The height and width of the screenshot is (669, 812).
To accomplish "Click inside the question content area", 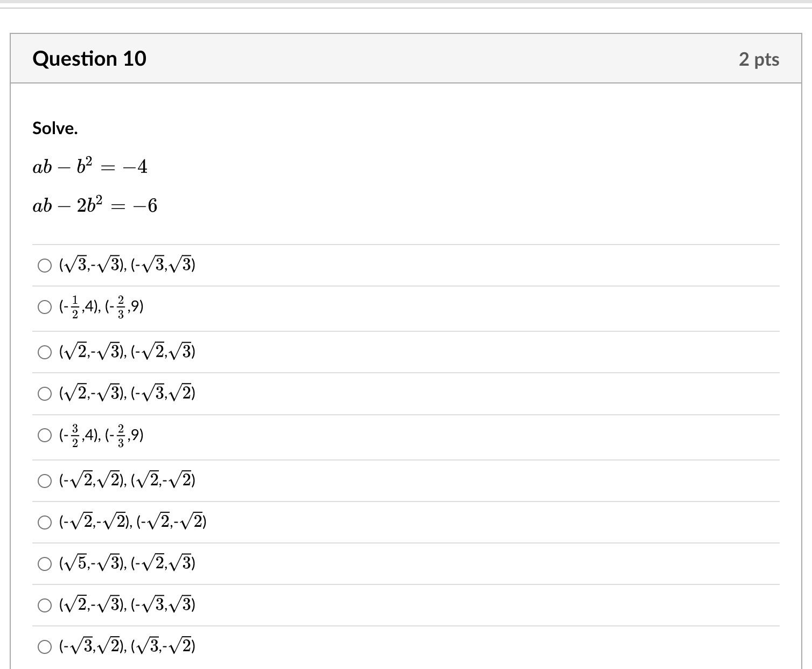I will 404,226.
